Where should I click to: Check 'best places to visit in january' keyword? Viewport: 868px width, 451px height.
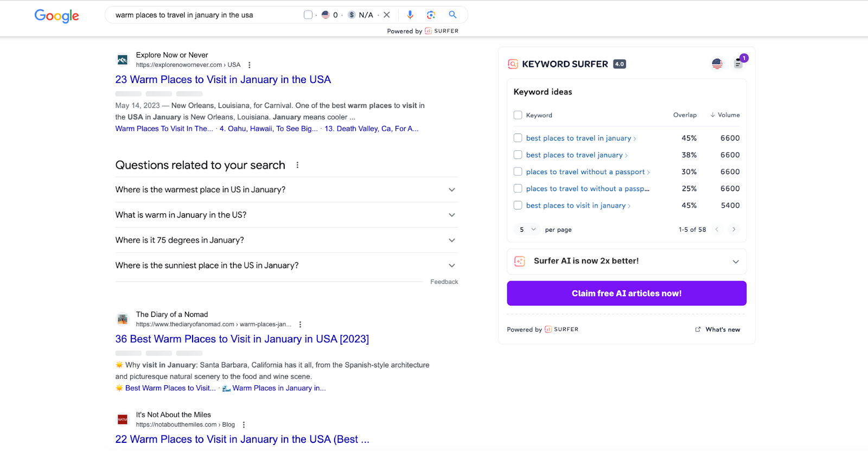tap(518, 205)
